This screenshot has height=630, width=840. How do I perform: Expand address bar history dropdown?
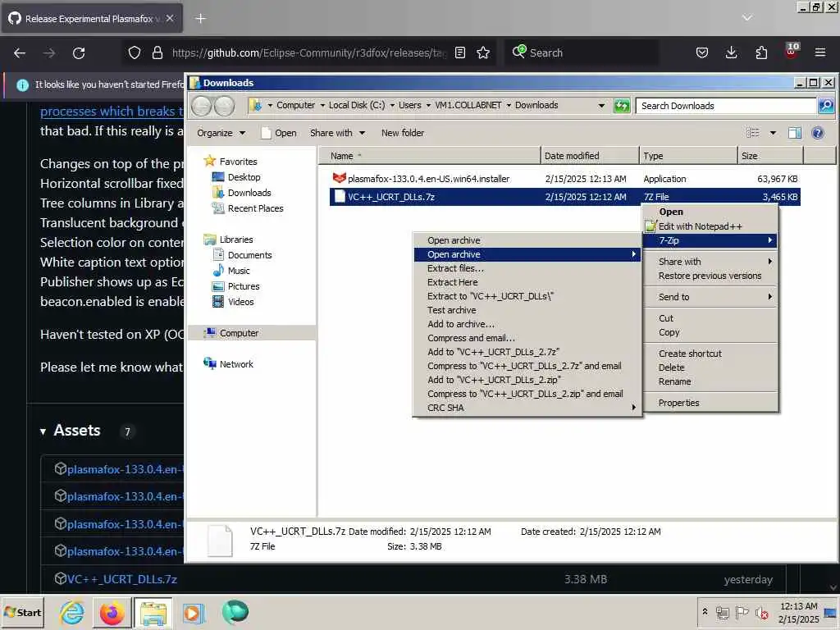pyautogui.click(x=601, y=106)
